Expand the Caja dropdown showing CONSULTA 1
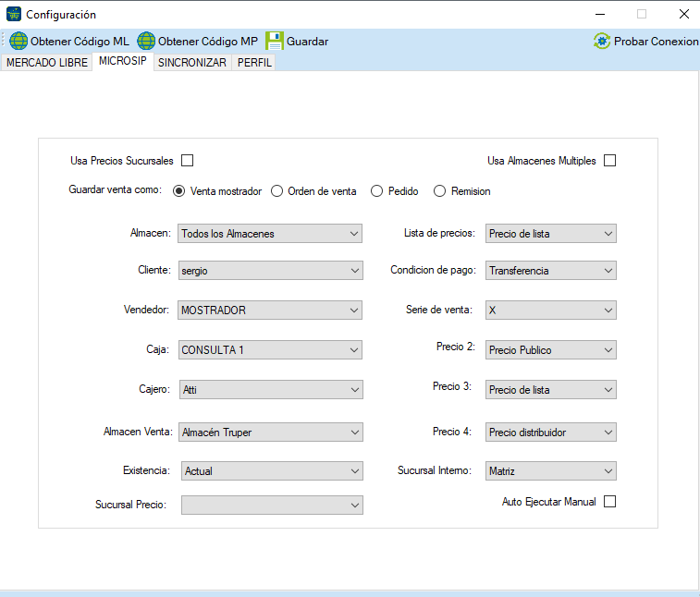 tap(270, 350)
